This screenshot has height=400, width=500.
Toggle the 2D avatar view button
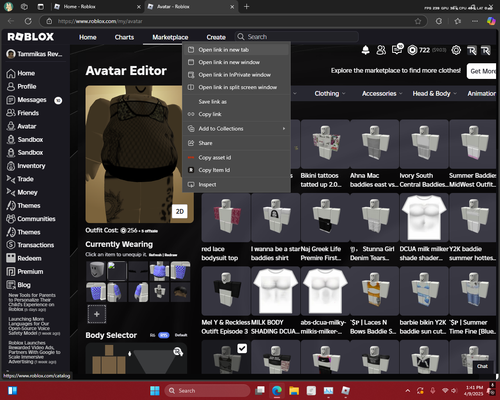(x=180, y=211)
